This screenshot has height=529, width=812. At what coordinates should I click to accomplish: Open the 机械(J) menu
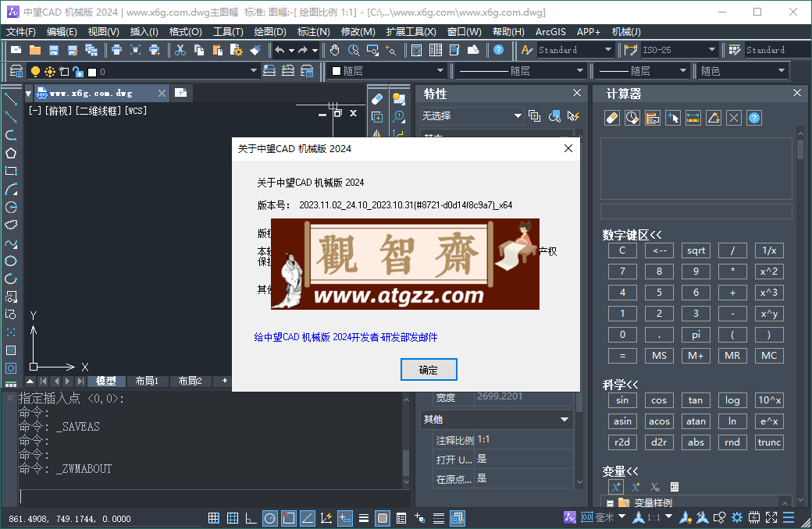626,32
